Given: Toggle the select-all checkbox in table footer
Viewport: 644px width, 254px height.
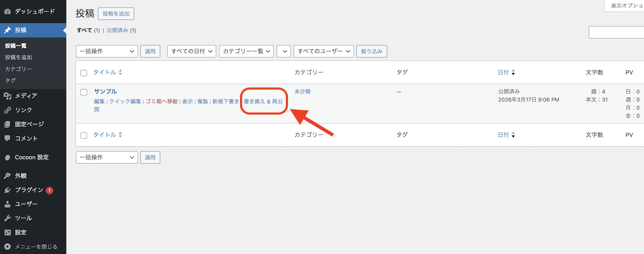Looking at the screenshot, I should coord(84,135).
